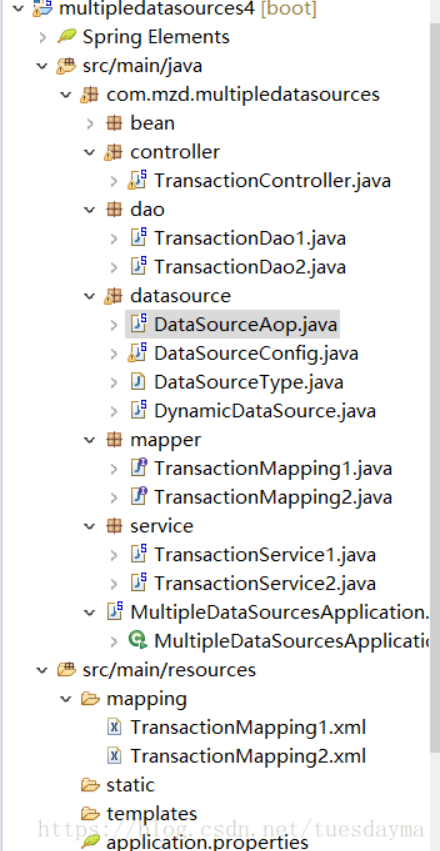Click the TransactionMapping2.xml file icon
440x851 pixels.
pyautogui.click(x=114, y=756)
